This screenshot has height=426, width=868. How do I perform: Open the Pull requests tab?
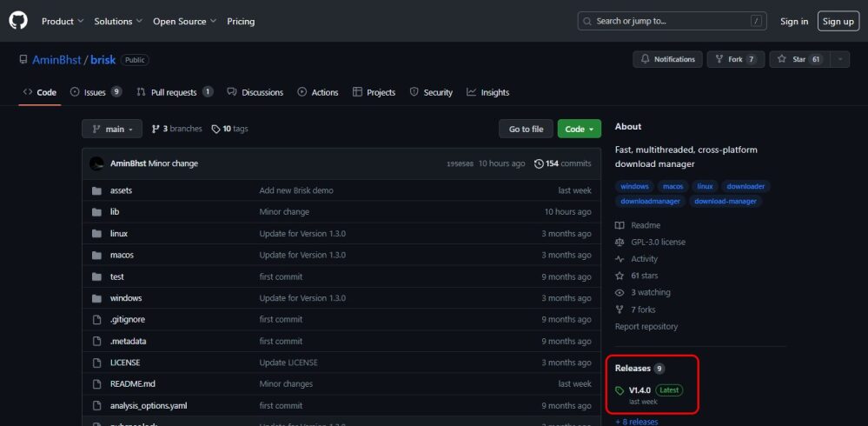tap(175, 92)
